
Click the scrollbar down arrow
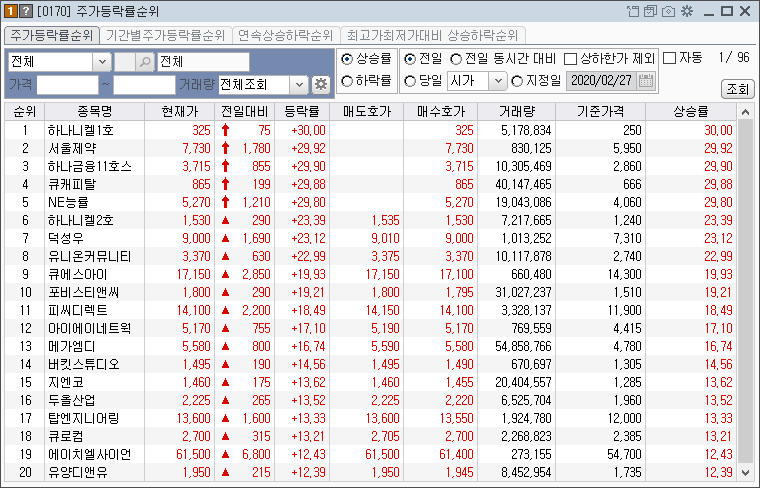coord(745,472)
